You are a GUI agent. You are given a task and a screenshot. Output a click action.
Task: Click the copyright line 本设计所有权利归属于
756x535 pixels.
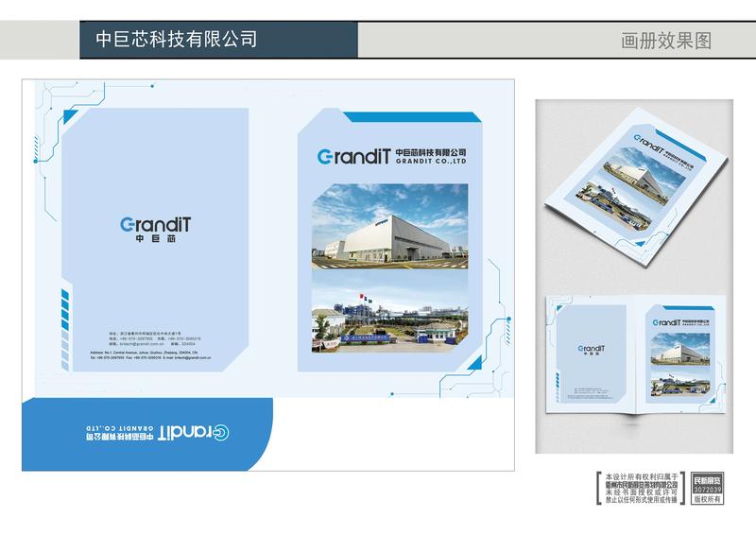tap(642, 476)
